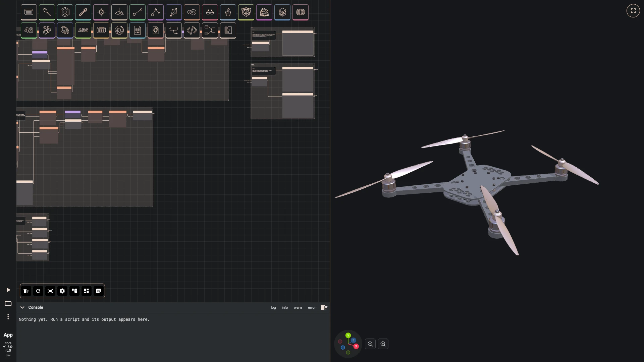
Task: Toggle the error console filter
Action: tap(312, 307)
